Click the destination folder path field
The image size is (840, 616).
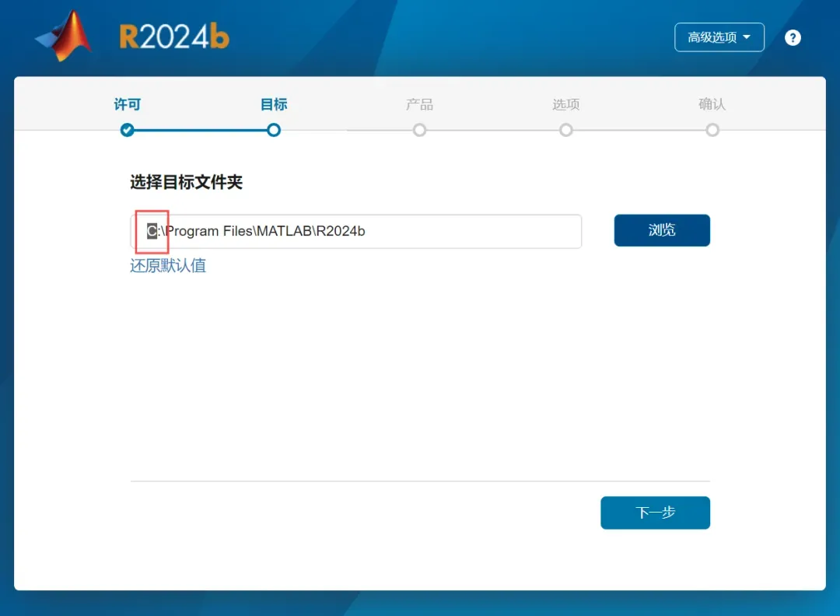click(x=356, y=232)
